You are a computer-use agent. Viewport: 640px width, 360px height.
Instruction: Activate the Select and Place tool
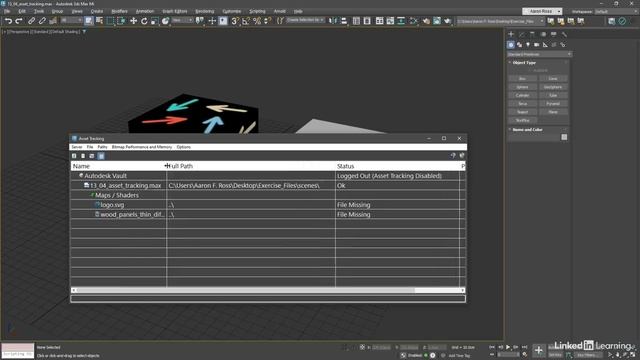[165, 21]
